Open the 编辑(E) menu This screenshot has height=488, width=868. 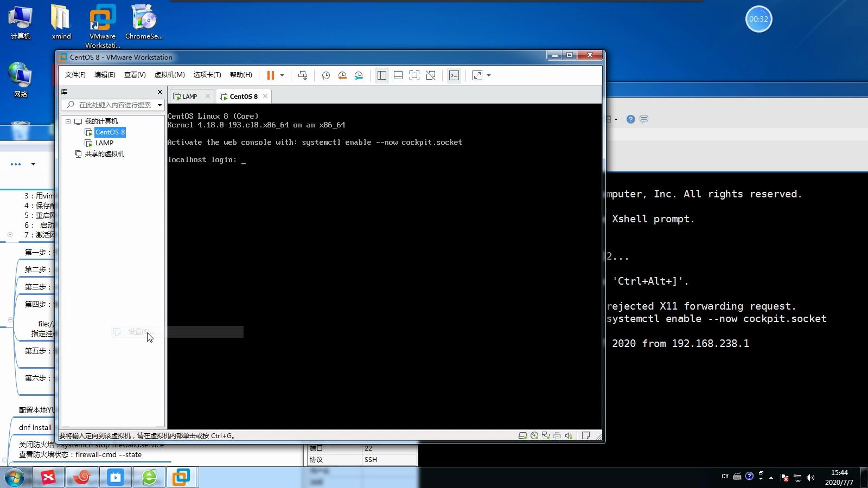coord(105,75)
